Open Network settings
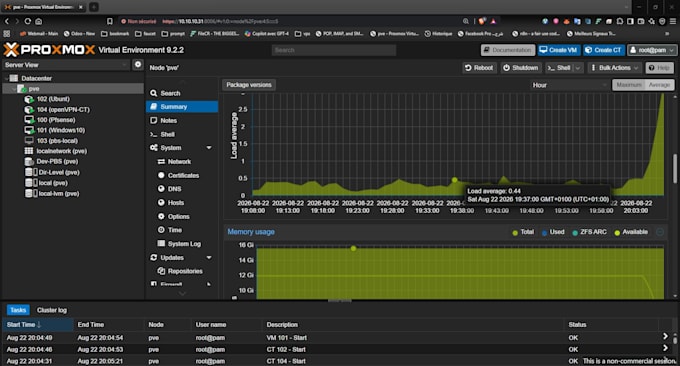This screenshot has height=366, width=680. coord(179,162)
